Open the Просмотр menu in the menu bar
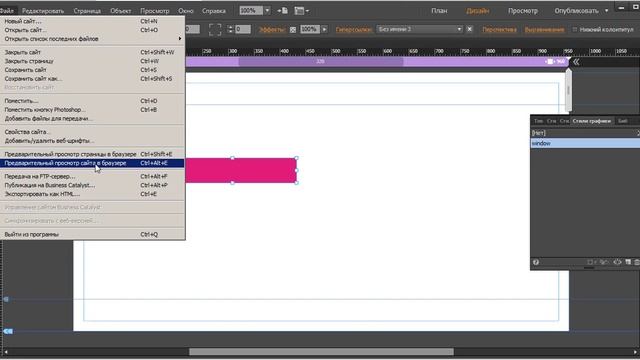Image resolution: width=640 pixels, height=360 pixels. [154, 11]
